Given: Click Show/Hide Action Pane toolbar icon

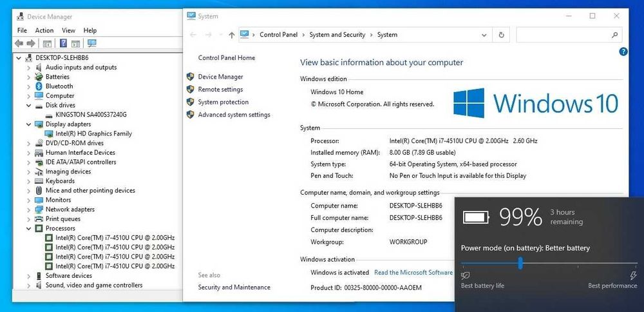Looking at the screenshot, I should click(x=75, y=43).
